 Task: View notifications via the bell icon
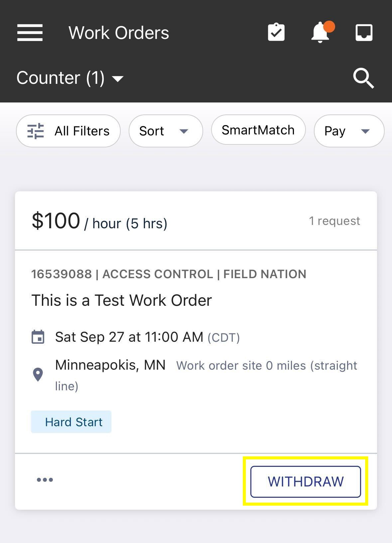tap(320, 32)
